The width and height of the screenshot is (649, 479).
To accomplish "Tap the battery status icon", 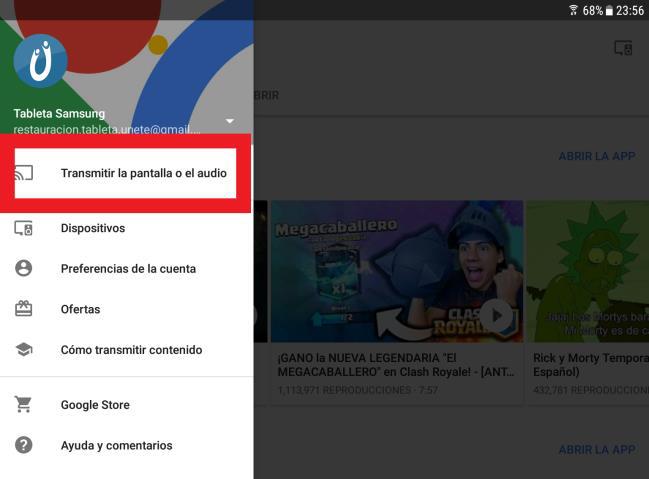I will pos(609,10).
